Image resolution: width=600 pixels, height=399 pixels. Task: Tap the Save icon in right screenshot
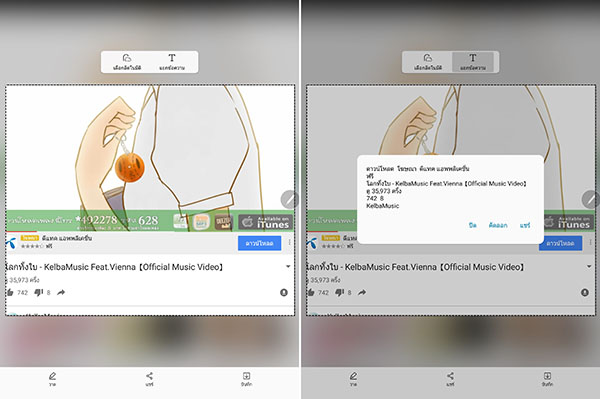coord(547,376)
